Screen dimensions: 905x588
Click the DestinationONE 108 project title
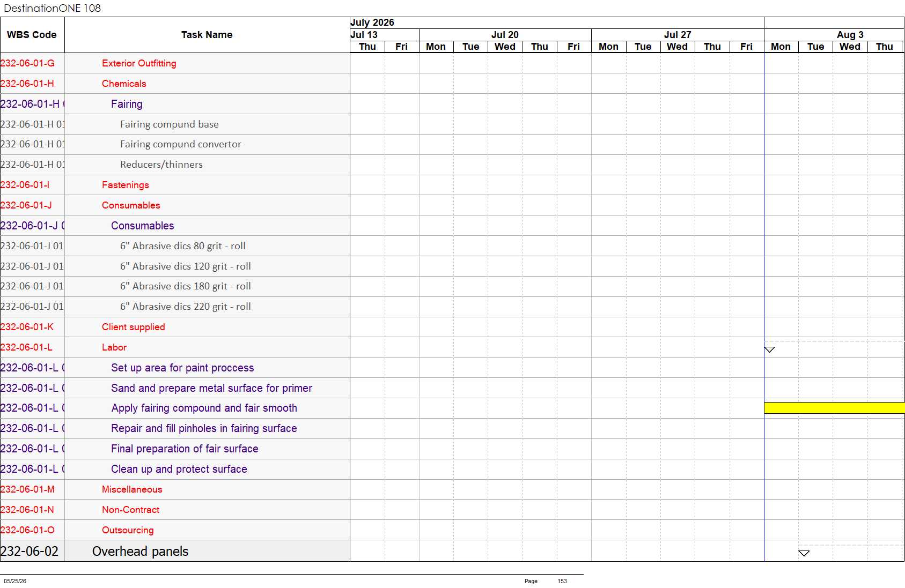click(x=53, y=8)
